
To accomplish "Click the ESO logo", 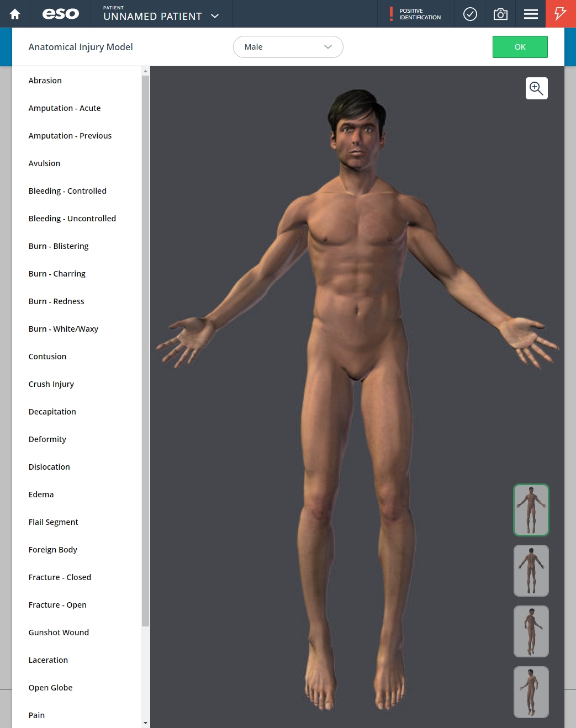I will point(61,14).
